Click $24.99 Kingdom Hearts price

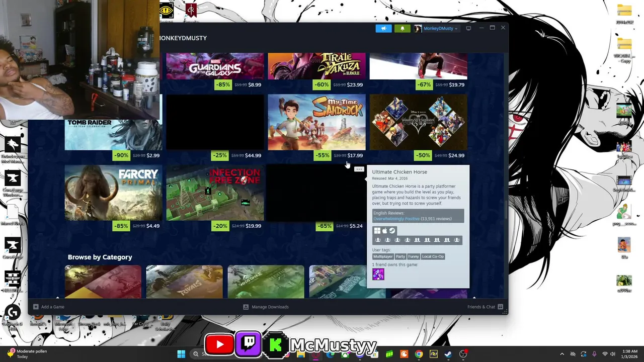click(x=456, y=155)
